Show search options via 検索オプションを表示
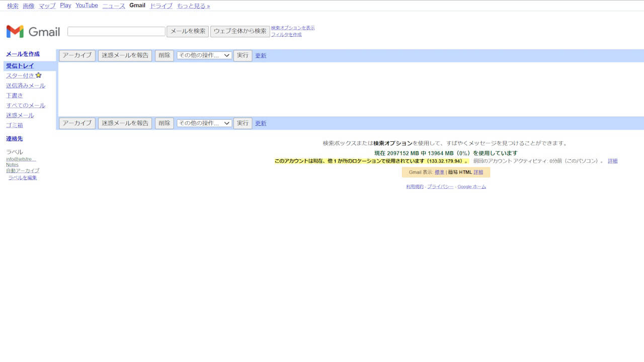 (293, 28)
